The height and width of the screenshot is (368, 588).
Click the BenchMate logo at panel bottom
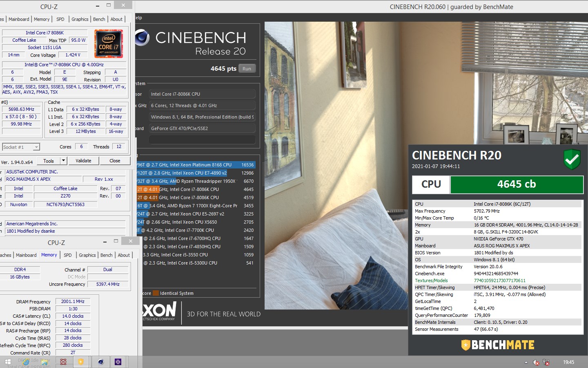tap(498, 345)
